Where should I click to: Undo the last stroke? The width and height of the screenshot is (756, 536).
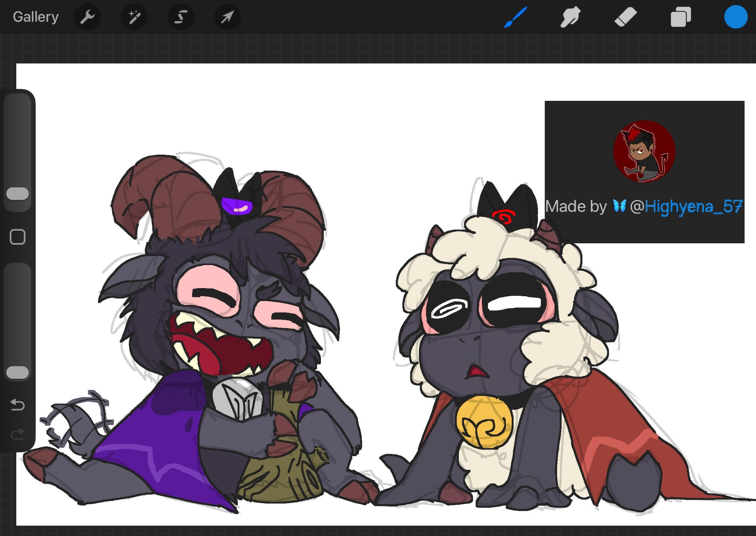[17, 405]
